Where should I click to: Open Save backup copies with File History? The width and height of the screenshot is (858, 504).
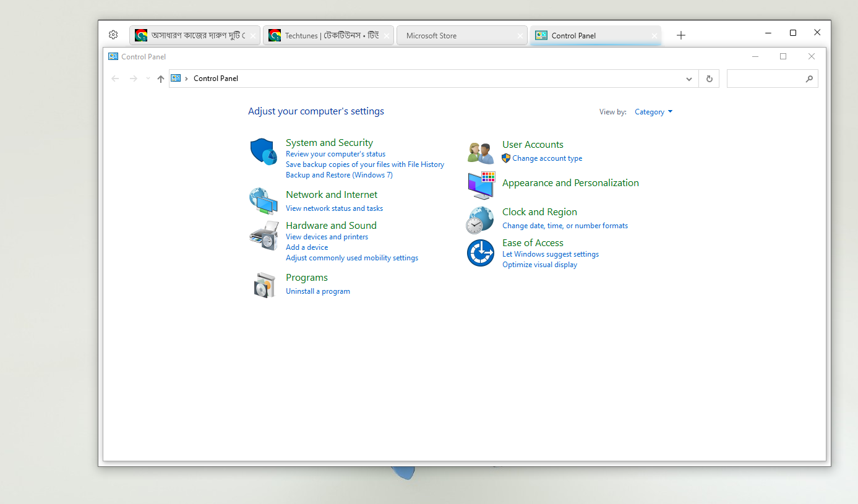[365, 164]
